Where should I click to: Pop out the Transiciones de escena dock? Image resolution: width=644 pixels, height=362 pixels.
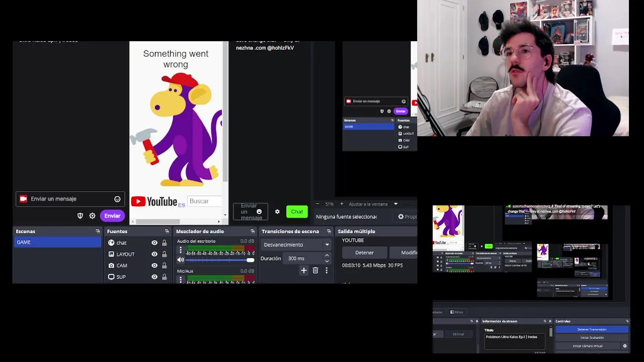click(x=329, y=231)
